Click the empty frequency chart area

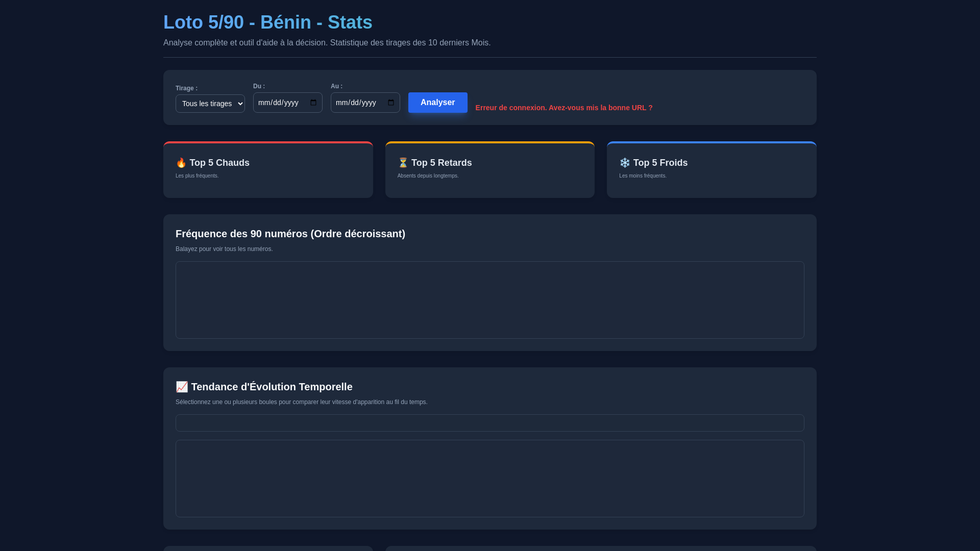tap(490, 300)
